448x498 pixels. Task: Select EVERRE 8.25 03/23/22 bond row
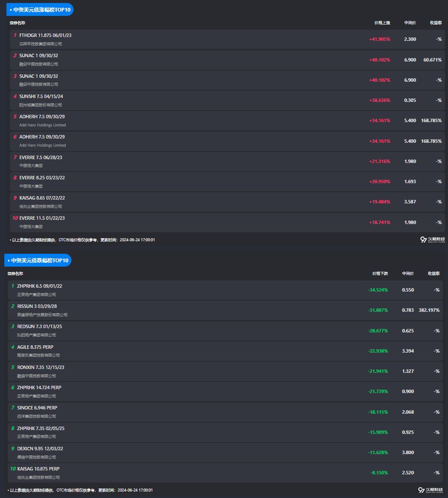[x=227, y=181]
